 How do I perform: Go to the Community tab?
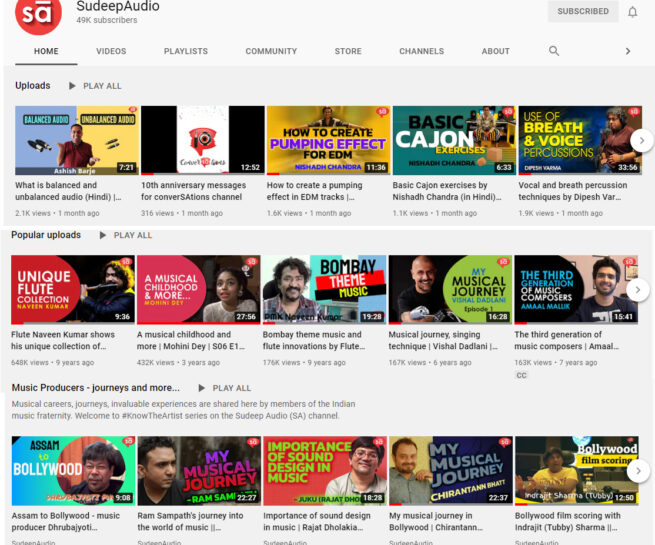(271, 51)
